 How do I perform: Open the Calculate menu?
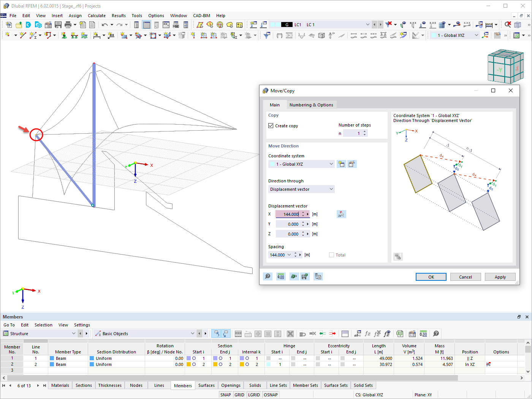click(x=97, y=16)
